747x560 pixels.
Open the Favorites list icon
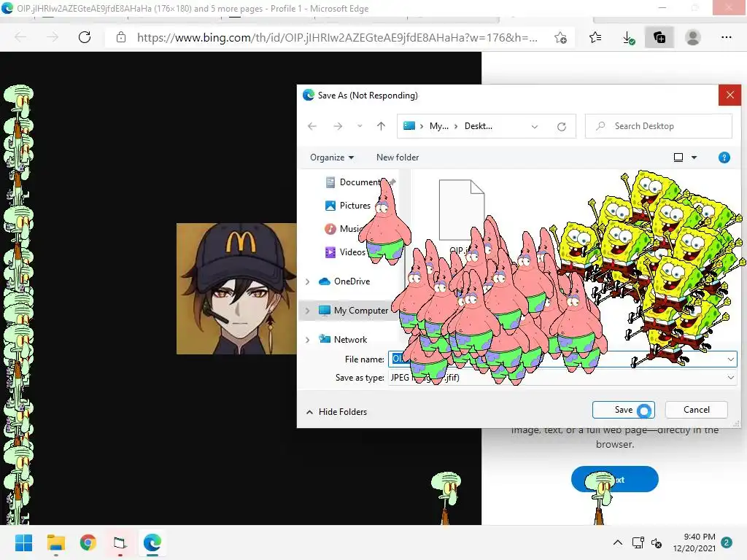(x=595, y=37)
